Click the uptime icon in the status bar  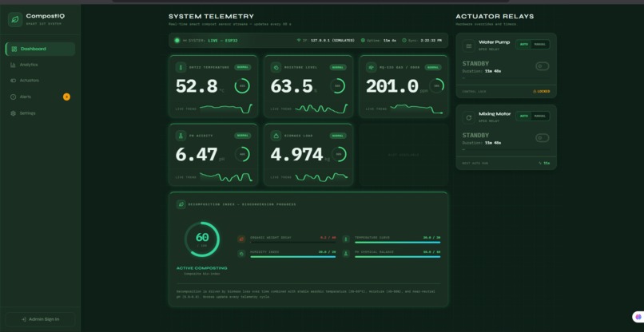pyautogui.click(x=363, y=41)
